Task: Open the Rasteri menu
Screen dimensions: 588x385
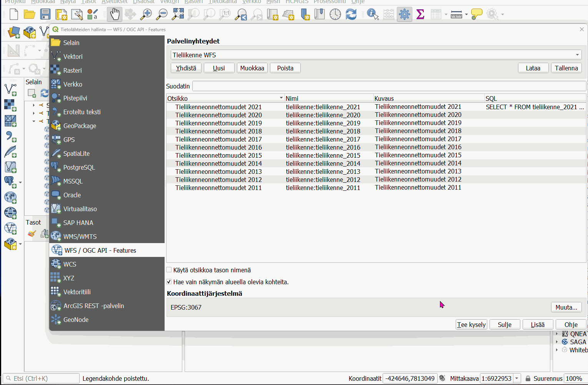Action: pos(193,2)
